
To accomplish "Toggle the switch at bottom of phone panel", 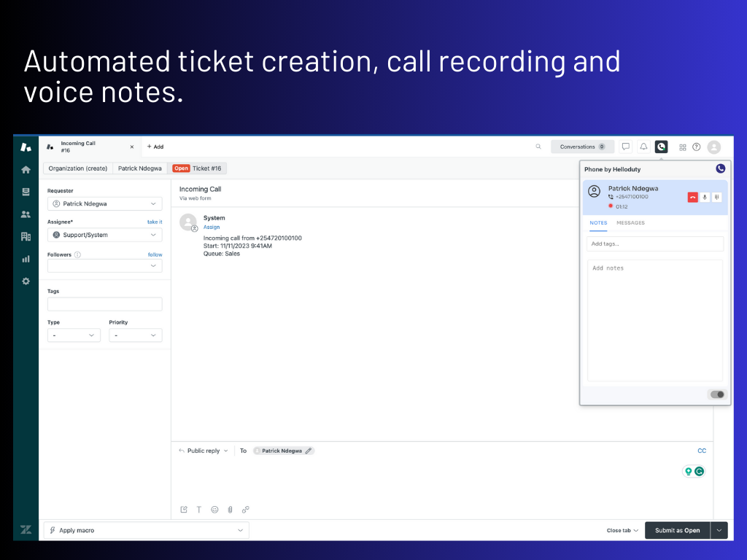I will 717,394.
